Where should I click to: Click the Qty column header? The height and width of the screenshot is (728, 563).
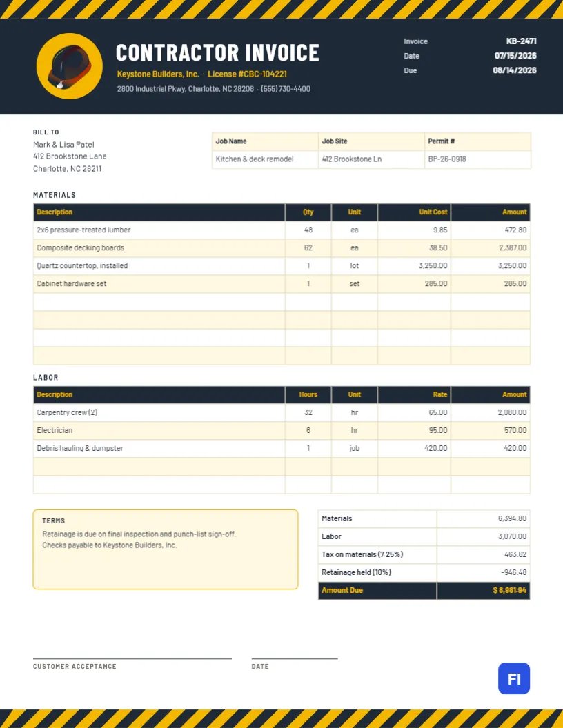[x=308, y=212]
